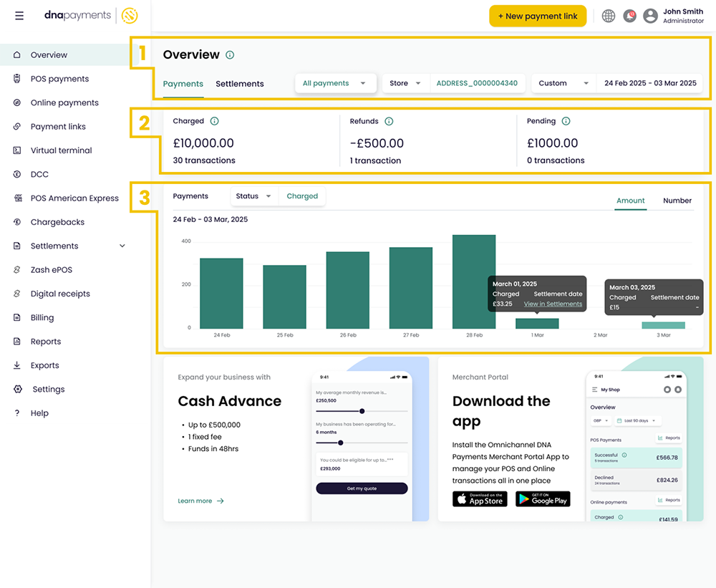The height and width of the screenshot is (588, 716).
Task: Click the hamburger menu icon
Action: click(19, 16)
